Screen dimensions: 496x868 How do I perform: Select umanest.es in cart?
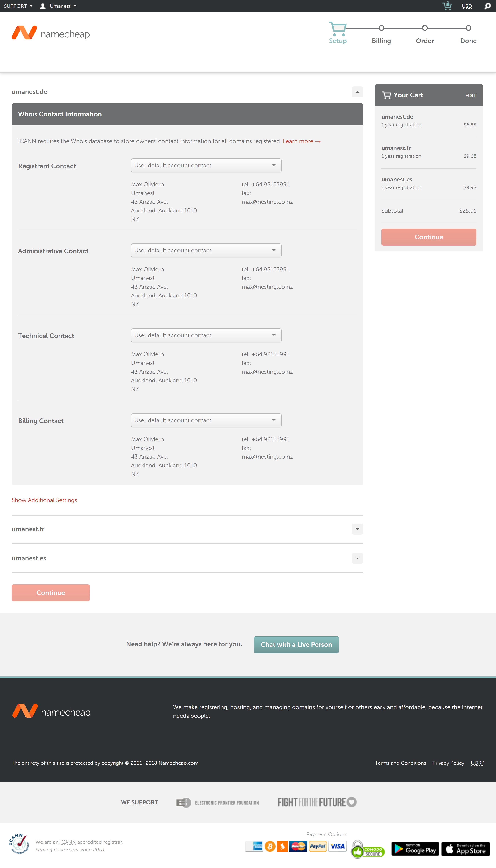click(x=396, y=179)
